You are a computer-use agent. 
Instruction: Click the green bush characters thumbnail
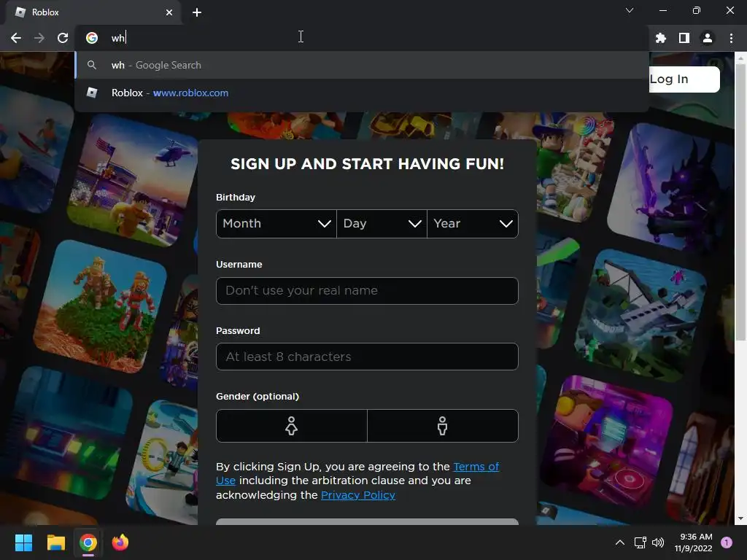tap(100, 307)
